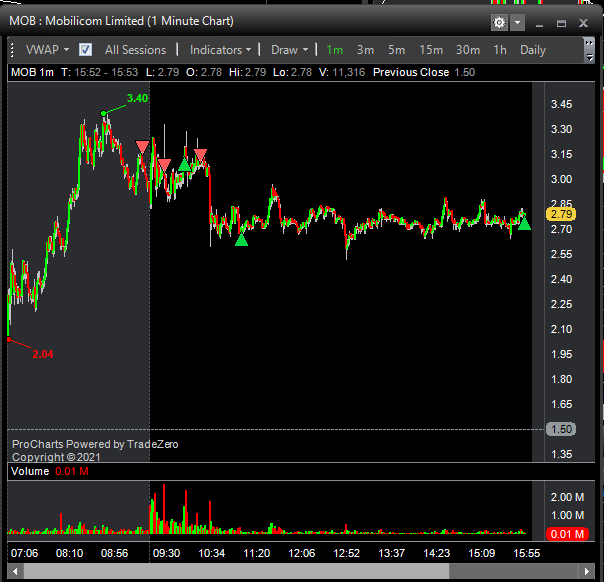Click the 3.45 price axis label

point(561,104)
